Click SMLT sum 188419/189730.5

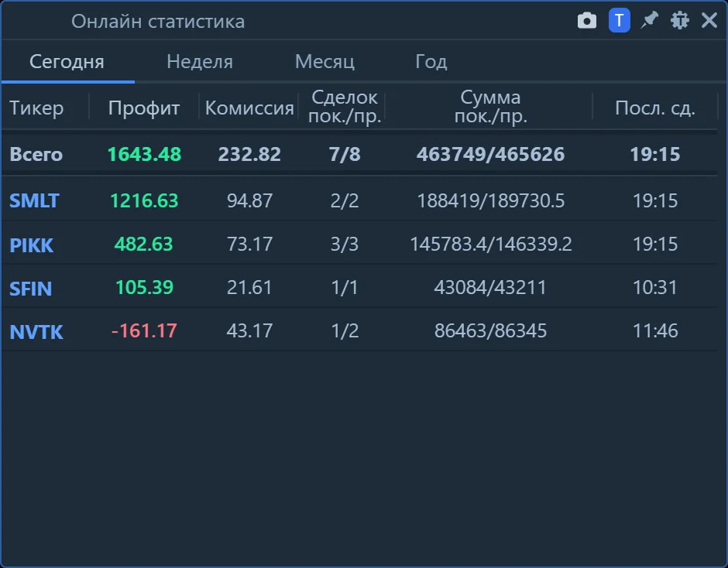click(x=491, y=201)
